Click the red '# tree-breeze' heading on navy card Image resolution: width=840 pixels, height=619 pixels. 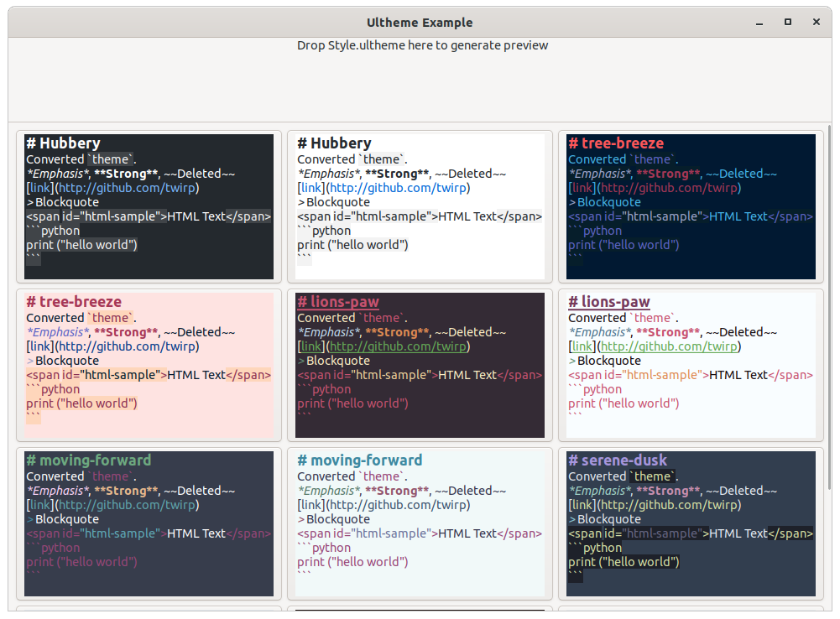point(616,143)
